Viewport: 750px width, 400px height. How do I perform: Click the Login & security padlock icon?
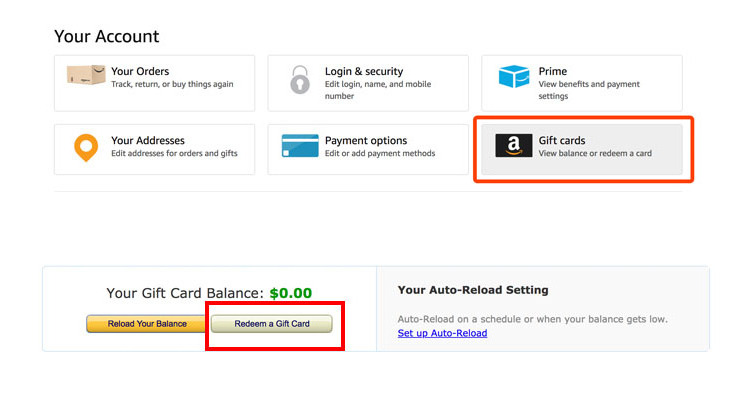[300, 80]
